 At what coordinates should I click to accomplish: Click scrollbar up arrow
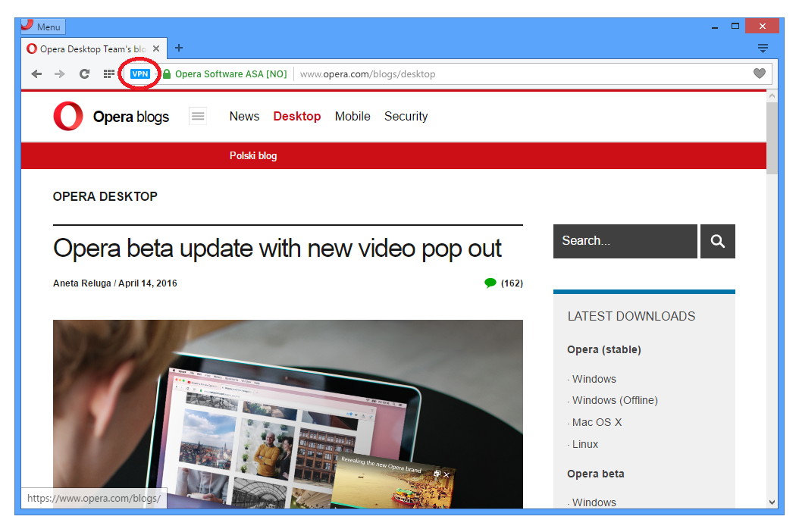coord(772,95)
